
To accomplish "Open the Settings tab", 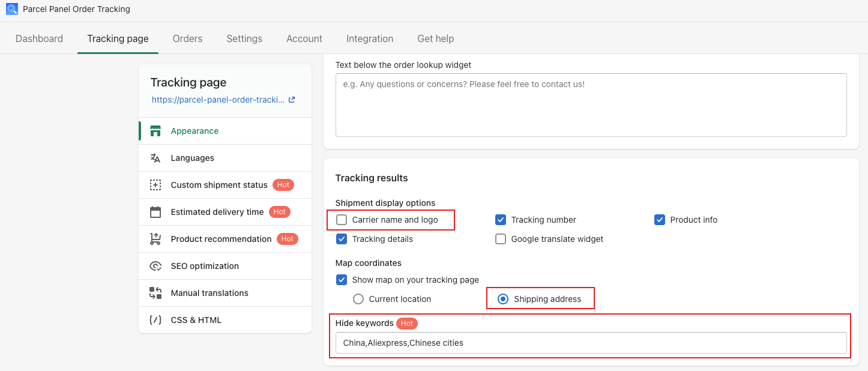I will coord(244,38).
